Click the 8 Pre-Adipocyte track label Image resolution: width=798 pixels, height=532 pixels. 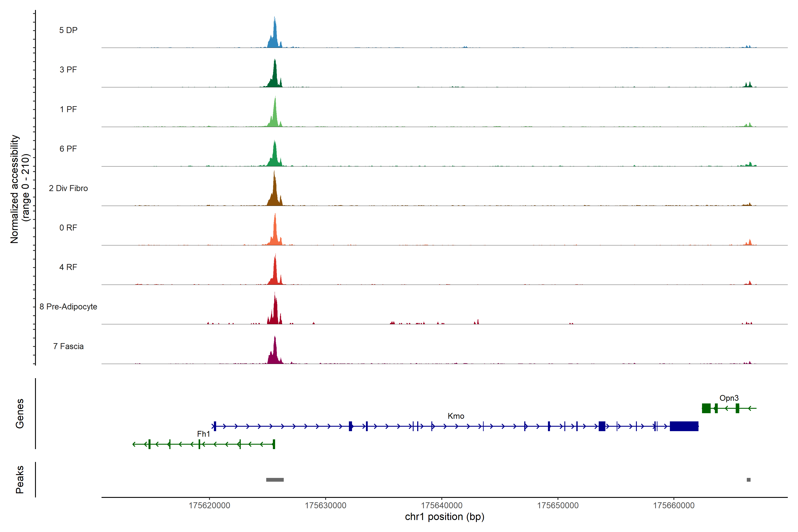tap(68, 307)
